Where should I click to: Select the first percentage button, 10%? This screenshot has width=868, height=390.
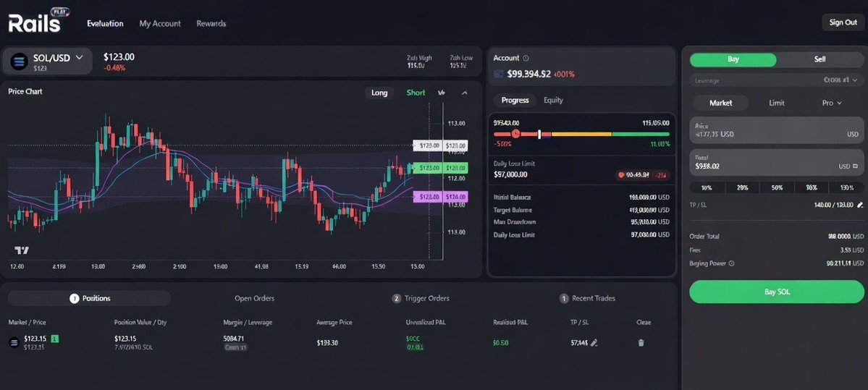tap(707, 187)
